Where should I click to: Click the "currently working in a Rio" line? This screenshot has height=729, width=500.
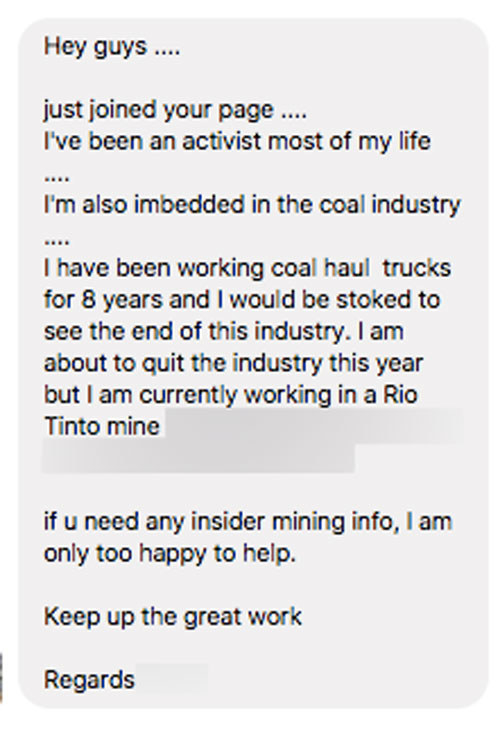(x=231, y=395)
